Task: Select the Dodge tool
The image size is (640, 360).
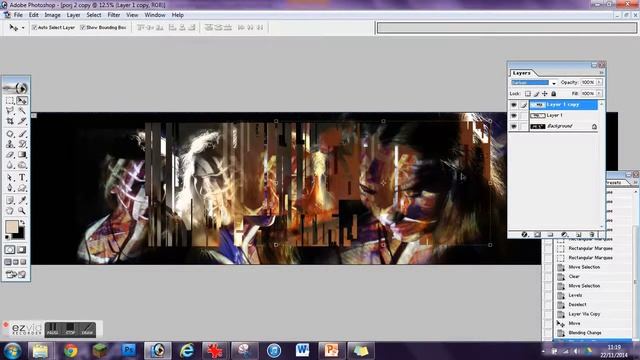Action: [x=22, y=165]
